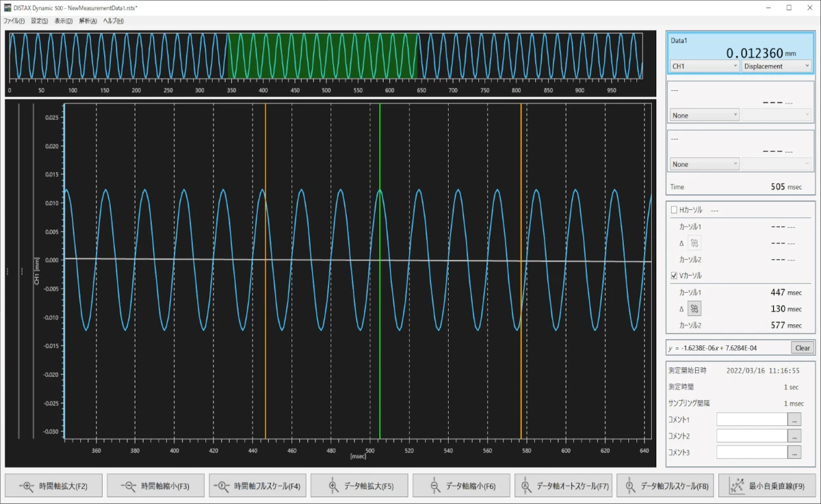Open コメント3 browse button

pyautogui.click(x=794, y=452)
